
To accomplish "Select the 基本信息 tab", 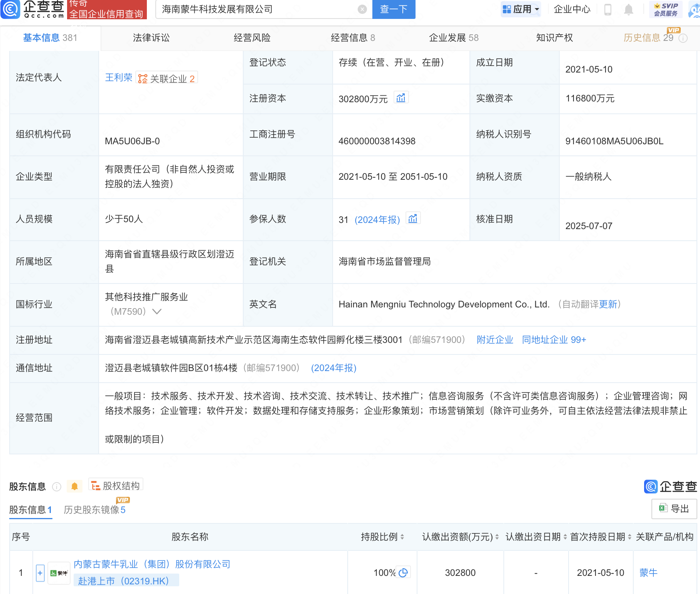I will click(50, 38).
